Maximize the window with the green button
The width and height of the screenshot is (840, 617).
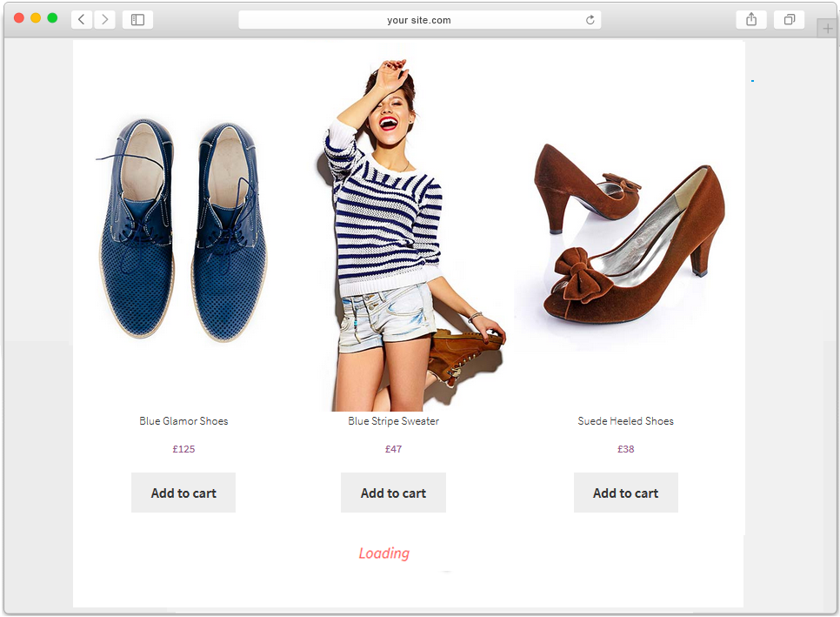tap(52, 17)
